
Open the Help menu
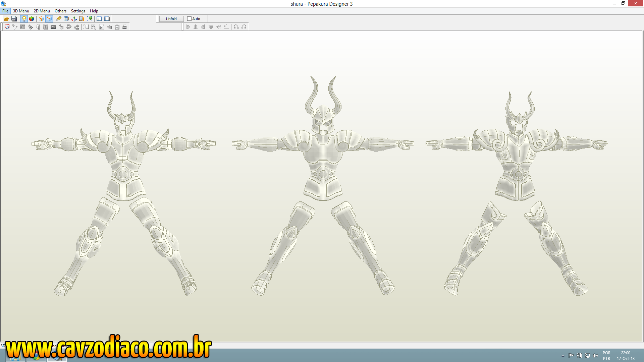pyautogui.click(x=94, y=11)
